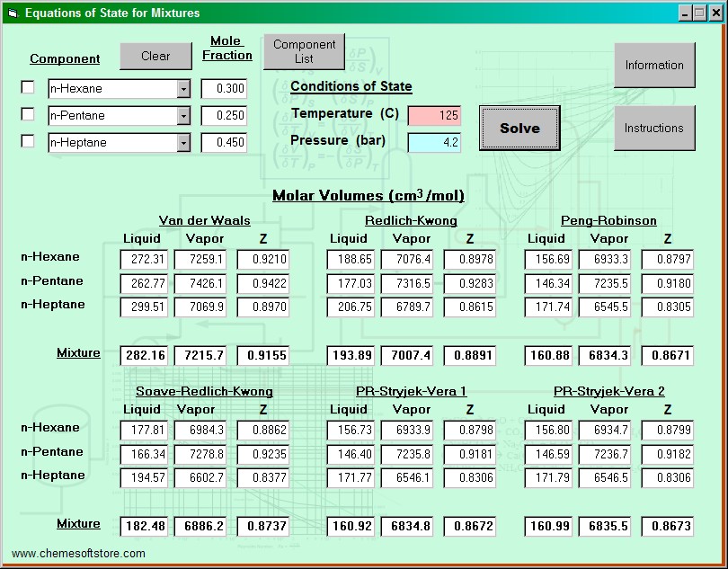Open the n-Heptane component dropdown arrow
The image size is (728, 569).
(183, 143)
